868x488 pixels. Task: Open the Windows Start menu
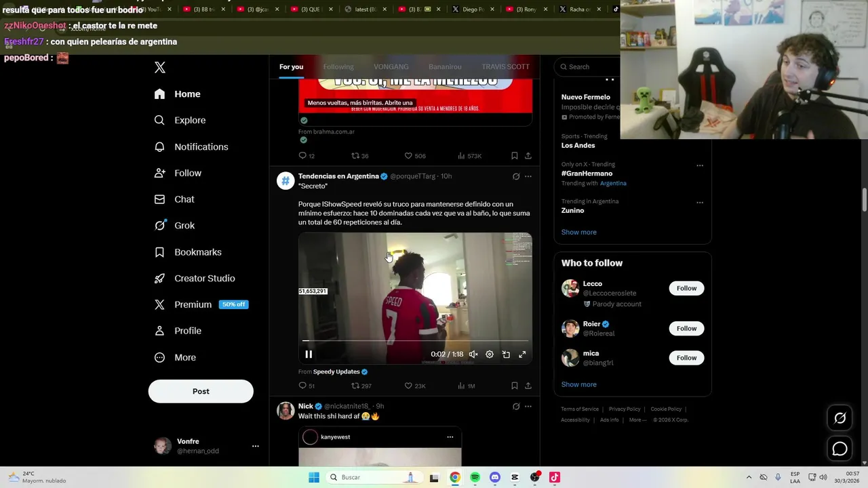[x=314, y=477]
